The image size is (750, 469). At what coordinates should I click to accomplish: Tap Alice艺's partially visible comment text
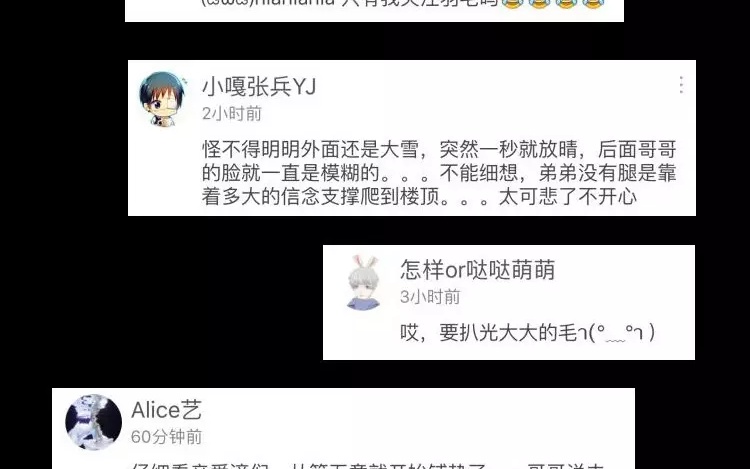click(368, 465)
